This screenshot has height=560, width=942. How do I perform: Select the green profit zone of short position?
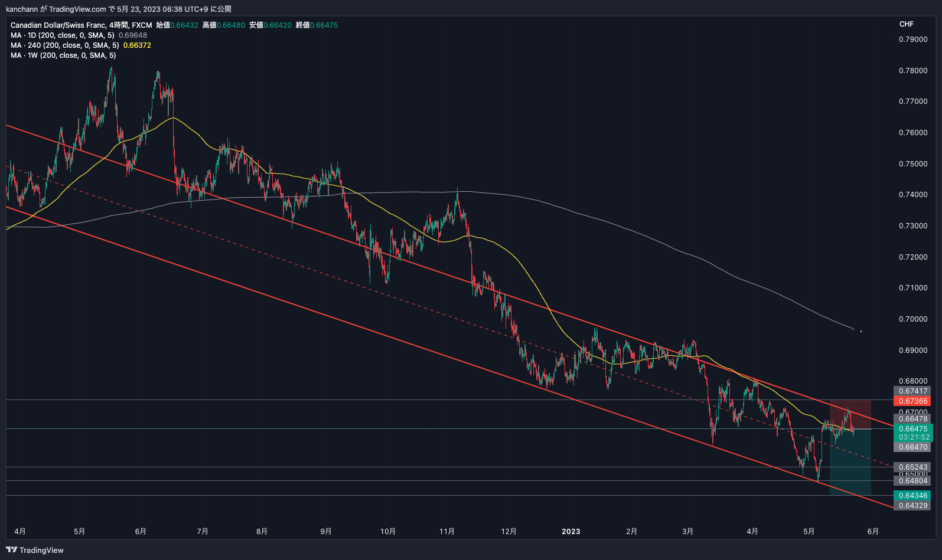point(850,462)
